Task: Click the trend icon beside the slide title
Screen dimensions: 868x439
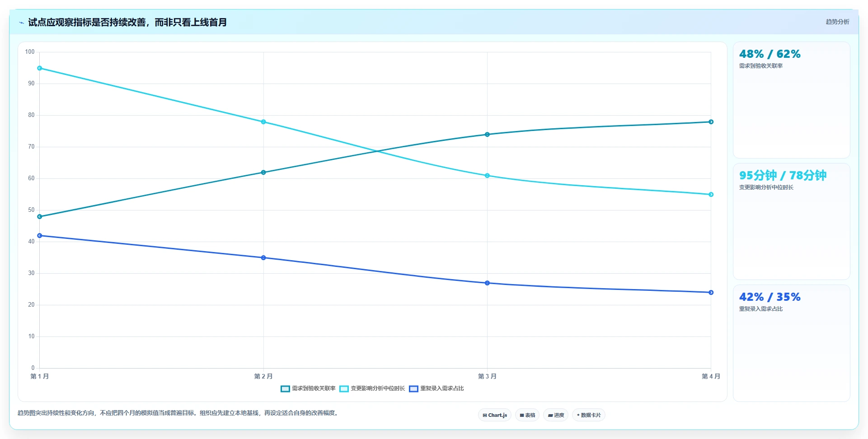Action: pos(21,23)
